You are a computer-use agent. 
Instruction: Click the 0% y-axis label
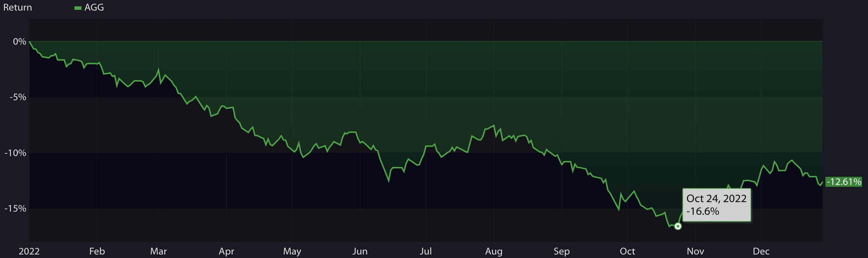click(20, 41)
